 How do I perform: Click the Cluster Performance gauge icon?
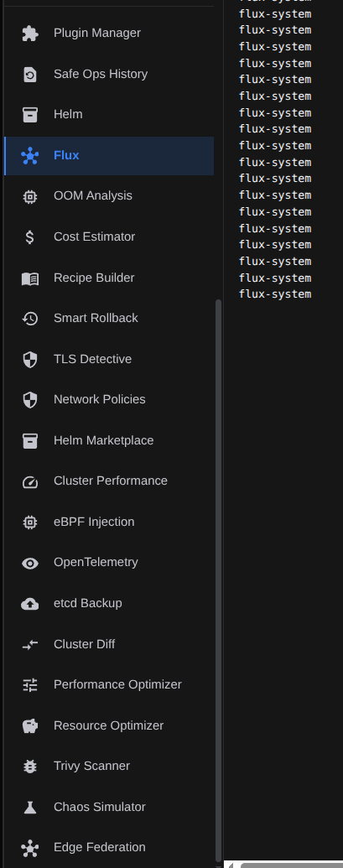30,481
